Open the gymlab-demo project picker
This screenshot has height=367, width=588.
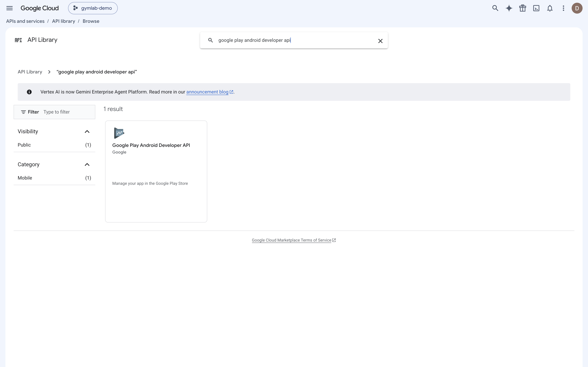(x=93, y=8)
